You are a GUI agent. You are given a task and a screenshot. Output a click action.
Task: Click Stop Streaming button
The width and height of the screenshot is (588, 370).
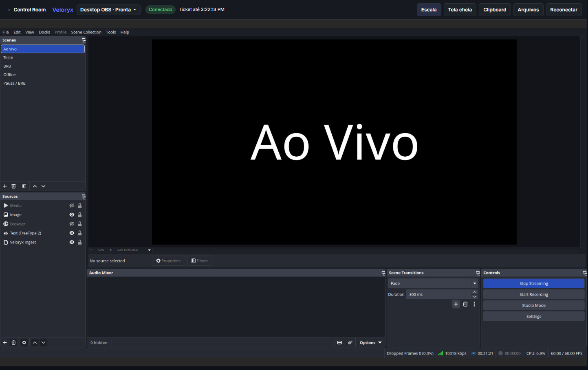pyautogui.click(x=534, y=283)
